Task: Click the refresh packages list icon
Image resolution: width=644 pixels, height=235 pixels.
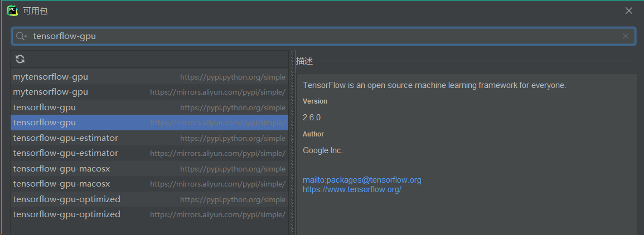Action: [x=20, y=59]
